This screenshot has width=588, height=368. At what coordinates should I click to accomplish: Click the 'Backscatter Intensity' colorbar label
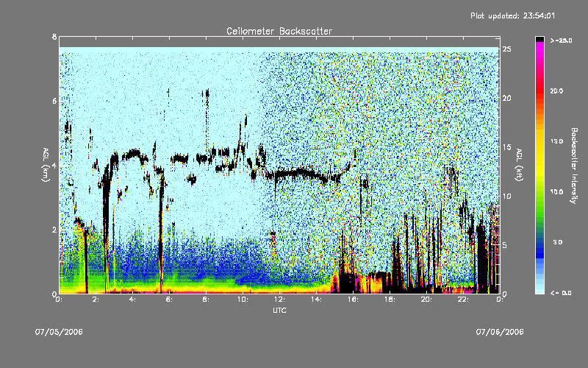tap(573, 166)
